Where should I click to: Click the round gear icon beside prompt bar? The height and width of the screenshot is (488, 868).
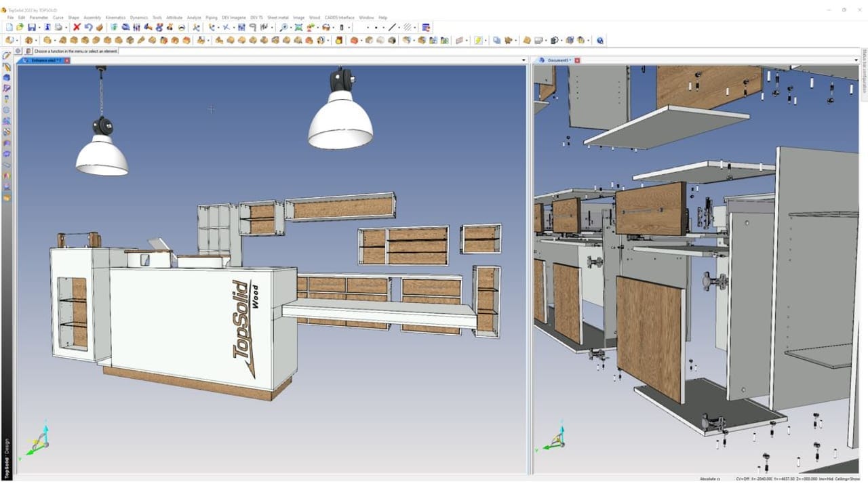click(x=18, y=51)
